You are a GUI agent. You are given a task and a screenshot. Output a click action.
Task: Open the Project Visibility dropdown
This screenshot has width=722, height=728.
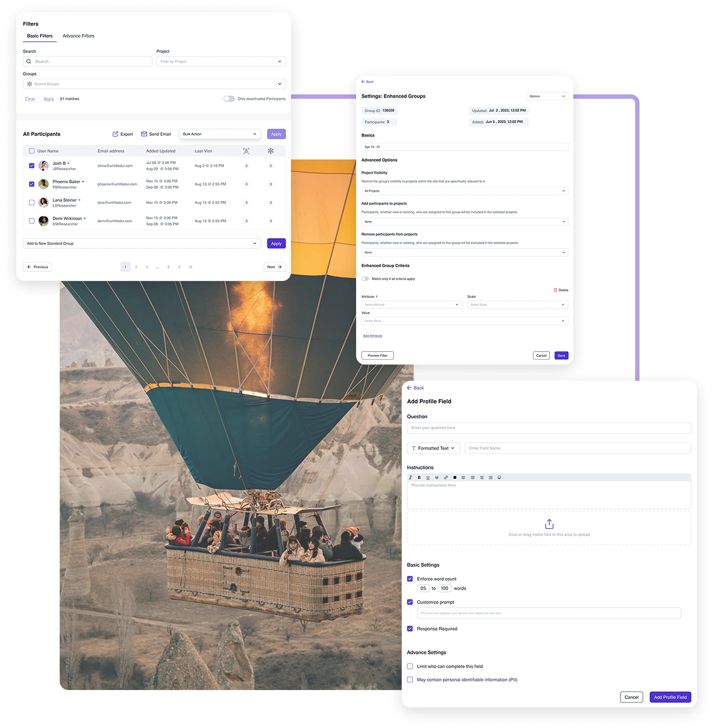(x=464, y=191)
